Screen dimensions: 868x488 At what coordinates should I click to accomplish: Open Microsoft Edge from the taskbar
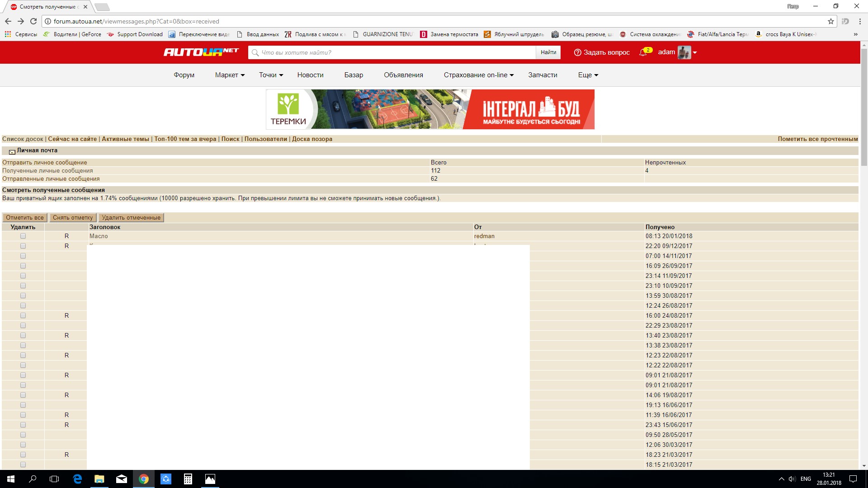(77, 479)
